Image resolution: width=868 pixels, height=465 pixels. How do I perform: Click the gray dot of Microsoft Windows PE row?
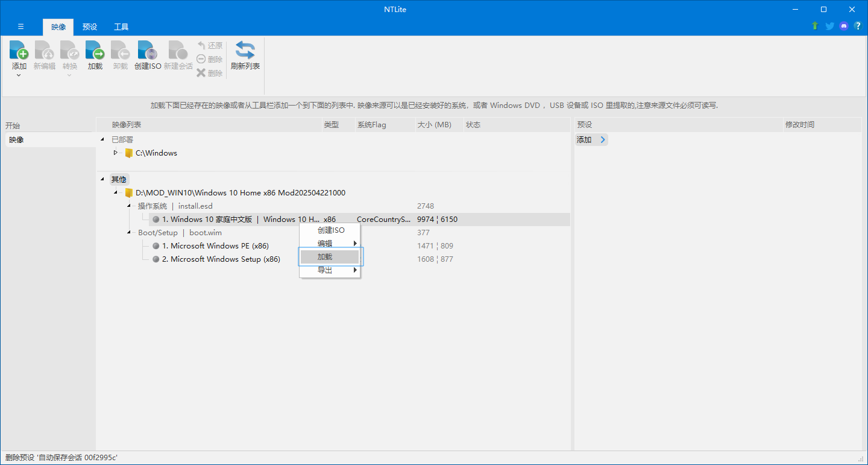point(156,246)
